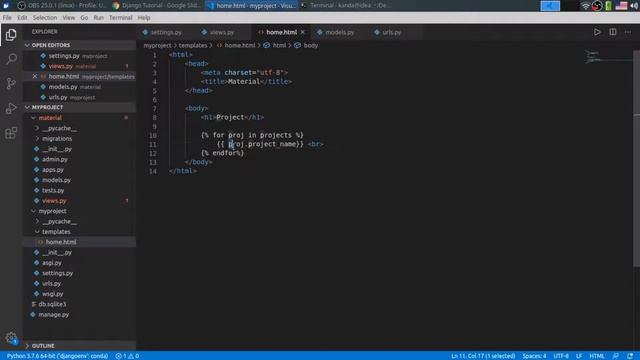Change language mode from HTML
This screenshot has height=360, width=640.
tap(597, 356)
